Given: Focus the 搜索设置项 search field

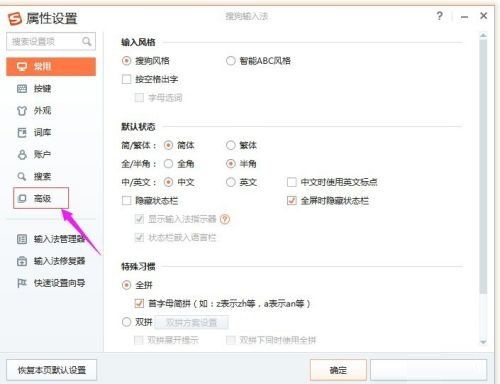Looking at the screenshot, I should pos(51,41).
